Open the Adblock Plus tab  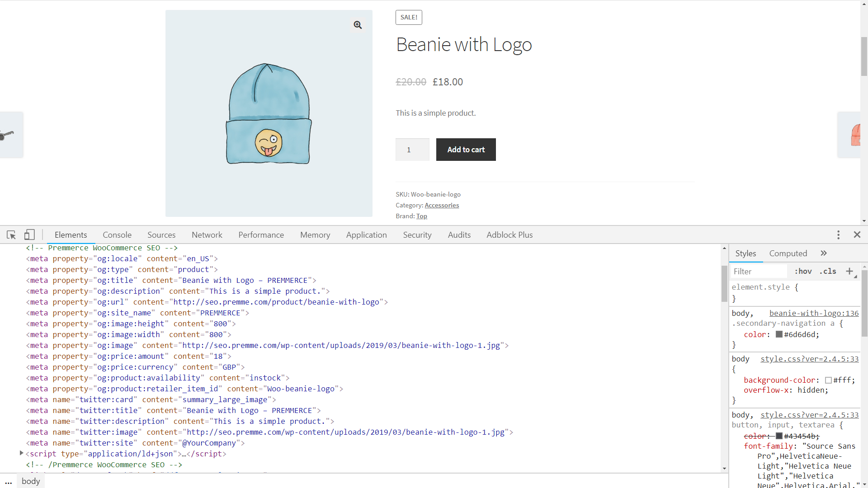[509, 235]
